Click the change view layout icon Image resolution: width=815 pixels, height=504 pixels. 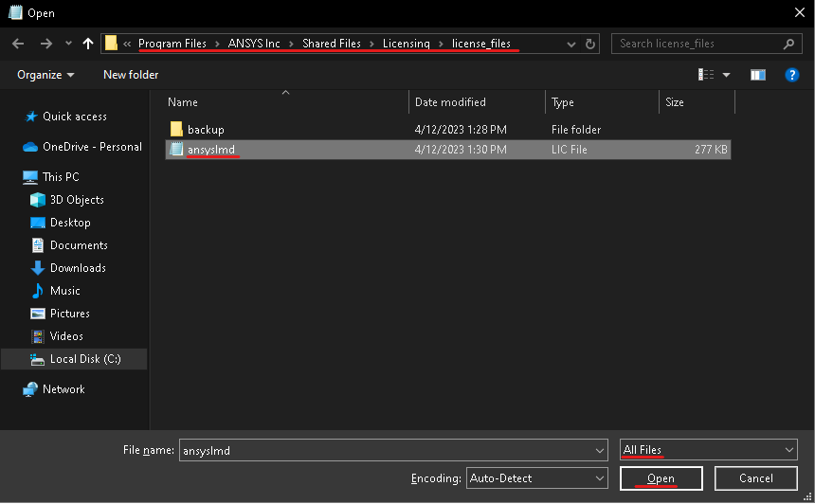tap(706, 75)
